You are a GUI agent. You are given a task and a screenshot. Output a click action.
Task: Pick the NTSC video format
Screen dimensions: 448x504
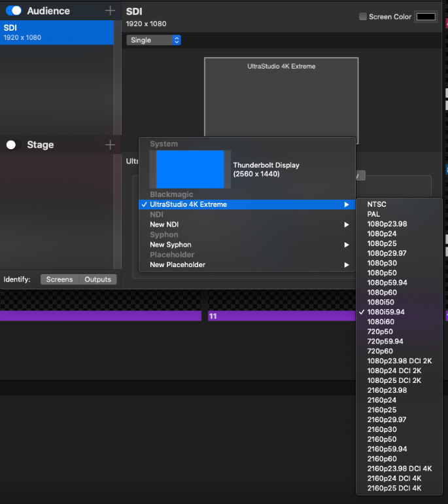click(x=377, y=204)
